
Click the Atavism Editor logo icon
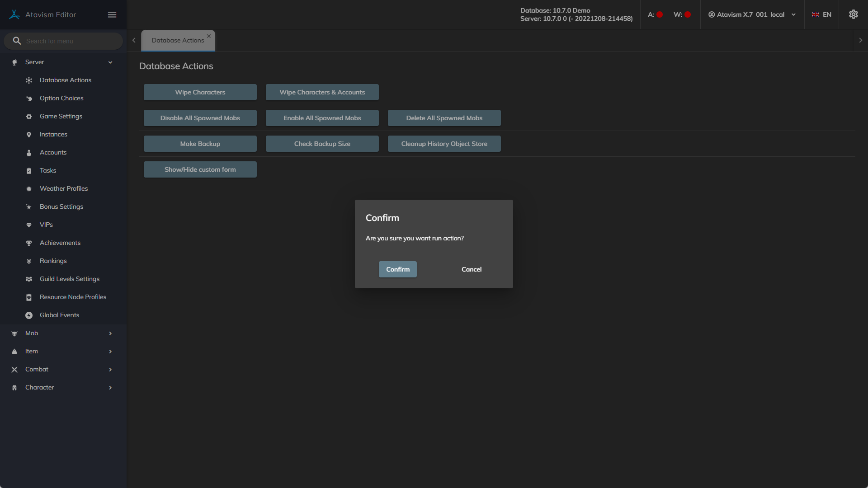14,14
